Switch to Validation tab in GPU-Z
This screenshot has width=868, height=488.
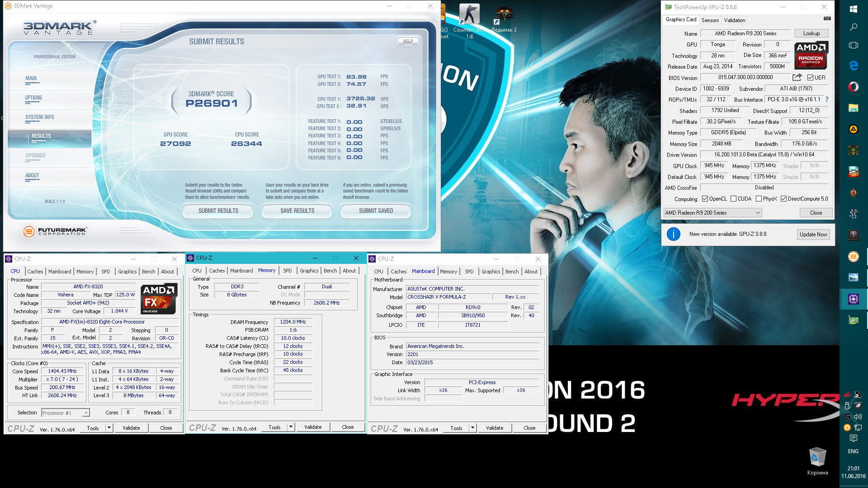[x=735, y=20]
